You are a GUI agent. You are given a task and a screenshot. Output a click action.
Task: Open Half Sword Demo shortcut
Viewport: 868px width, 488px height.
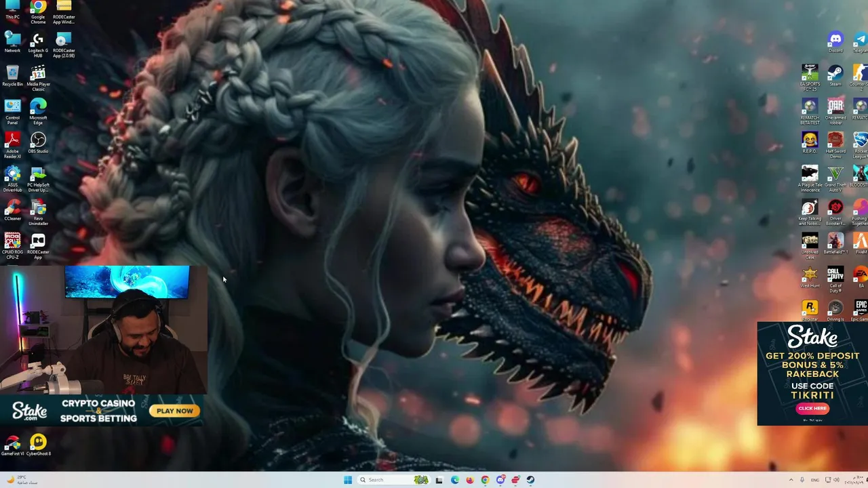pyautogui.click(x=835, y=145)
